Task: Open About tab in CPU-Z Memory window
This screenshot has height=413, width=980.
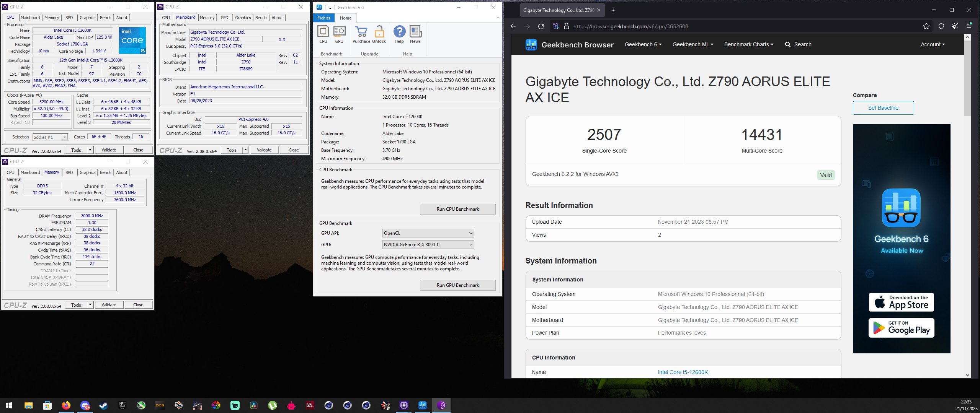Action: click(x=122, y=172)
